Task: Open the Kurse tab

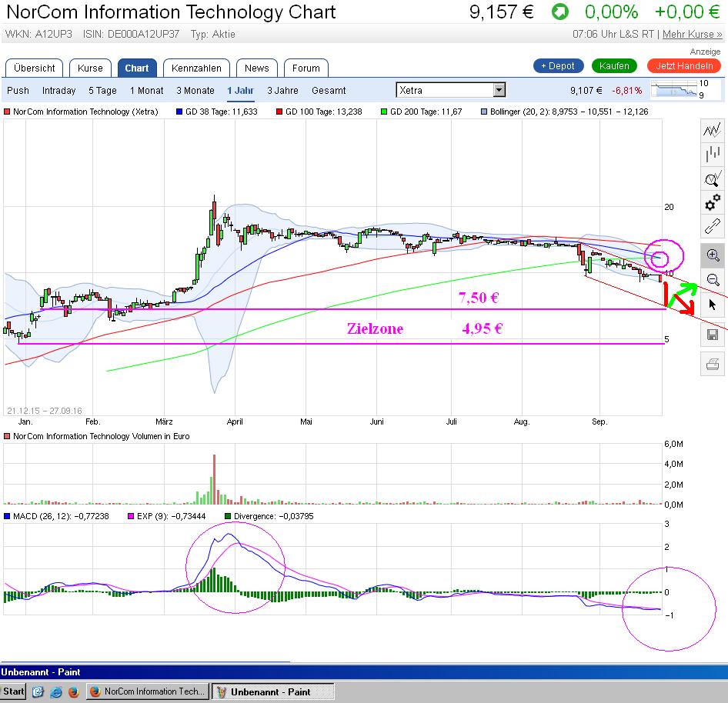Action: click(90, 68)
